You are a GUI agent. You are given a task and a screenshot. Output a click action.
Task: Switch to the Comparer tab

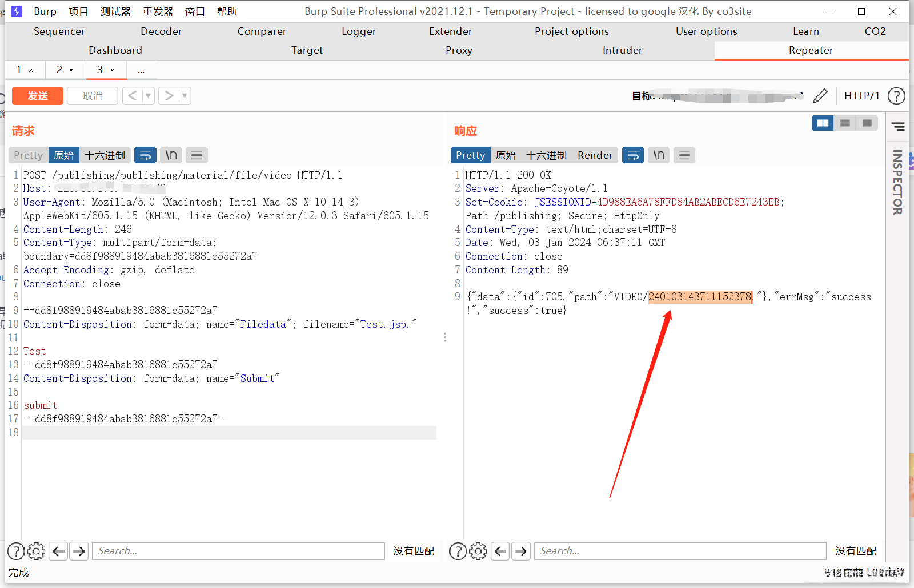262,31
